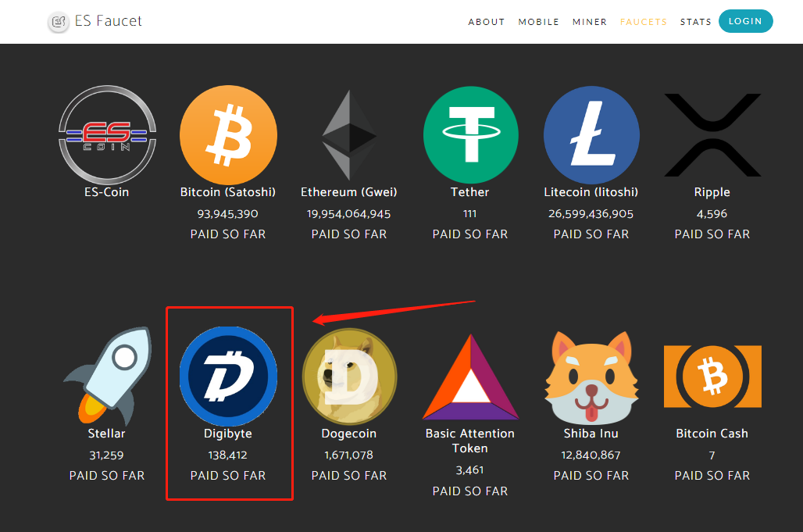Image resolution: width=803 pixels, height=532 pixels.
Task: Select the Digibyte label
Action: click(x=228, y=434)
